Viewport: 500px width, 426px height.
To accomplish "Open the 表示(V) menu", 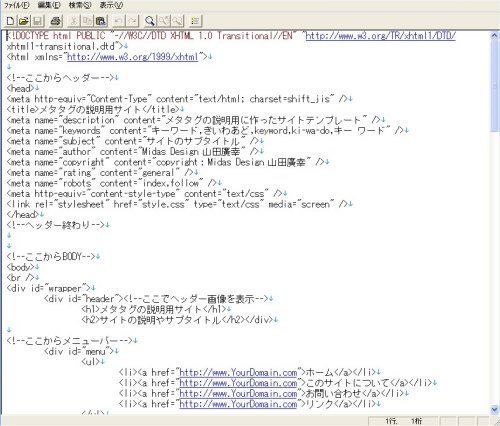I will 111,5.
